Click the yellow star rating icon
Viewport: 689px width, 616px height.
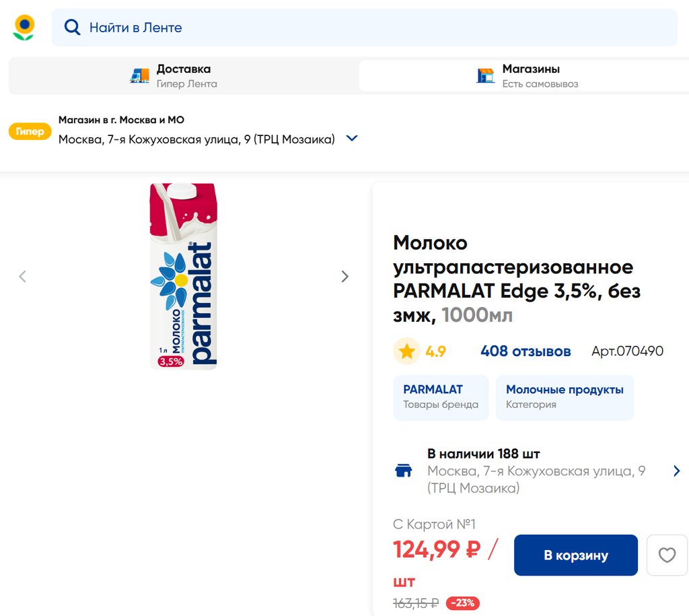[406, 351]
